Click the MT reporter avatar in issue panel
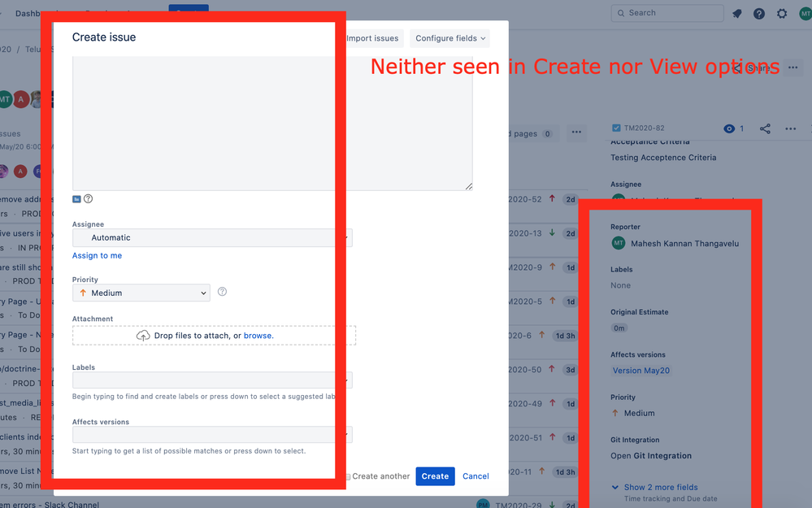 tap(619, 243)
